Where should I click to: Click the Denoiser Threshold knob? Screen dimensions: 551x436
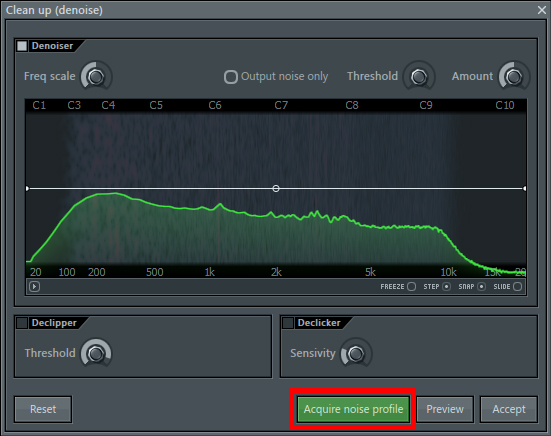point(419,76)
